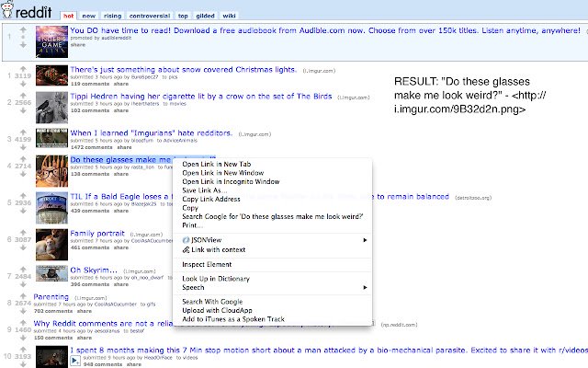Choose Search Google for 'Do these glasses'

pos(273,216)
